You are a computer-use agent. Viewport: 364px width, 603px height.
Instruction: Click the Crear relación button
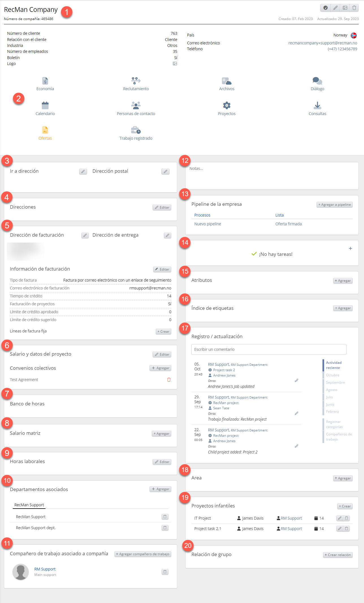click(x=337, y=555)
